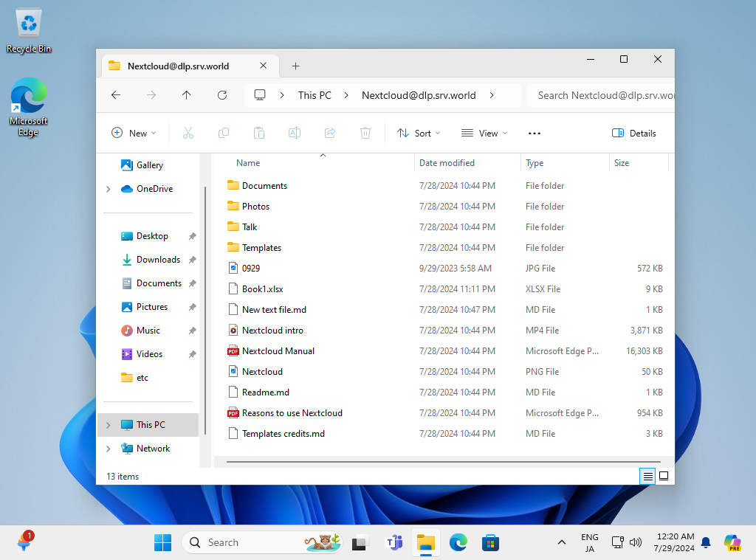The height and width of the screenshot is (560, 756).
Task: Open the etc folder in sidebar
Action: tap(142, 377)
